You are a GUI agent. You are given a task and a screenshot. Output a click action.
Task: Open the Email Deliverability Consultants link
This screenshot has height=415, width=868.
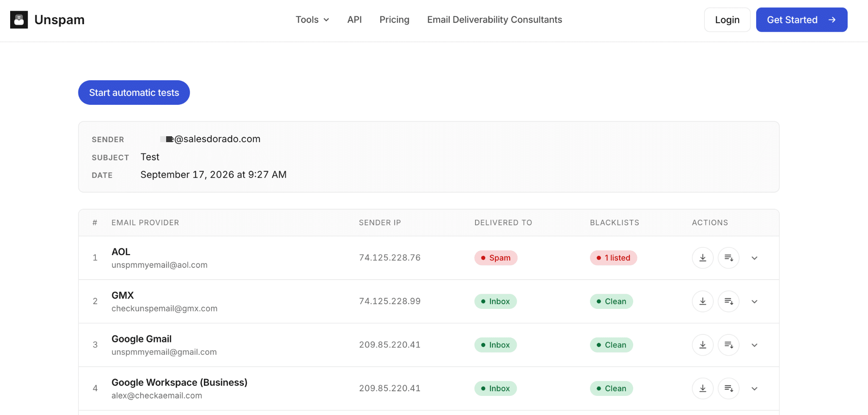pyautogui.click(x=495, y=20)
